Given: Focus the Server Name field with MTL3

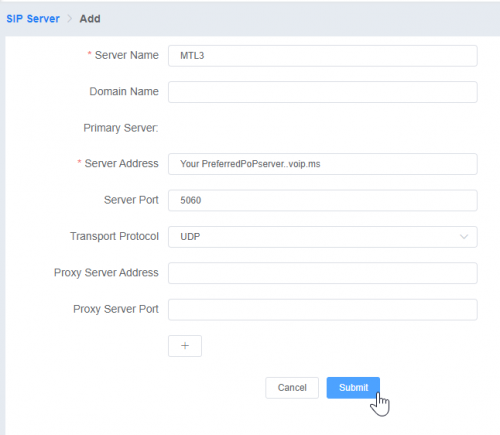Looking at the screenshot, I should (x=323, y=56).
